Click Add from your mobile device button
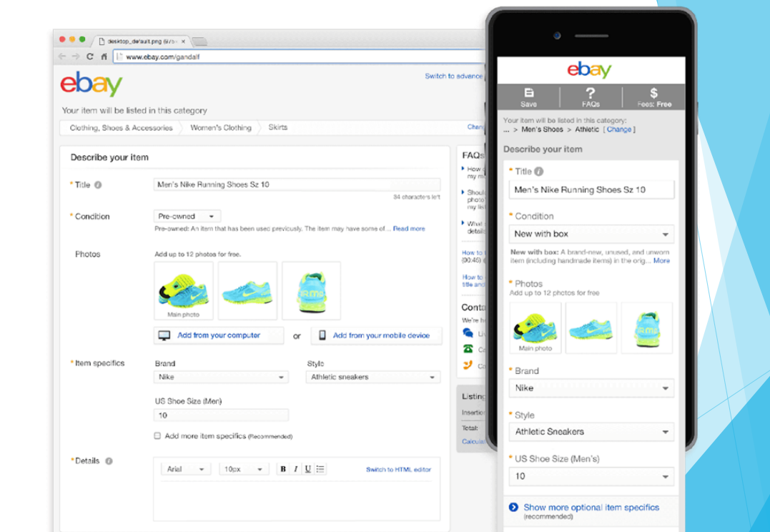770x532 pixels. pos(376,335)
